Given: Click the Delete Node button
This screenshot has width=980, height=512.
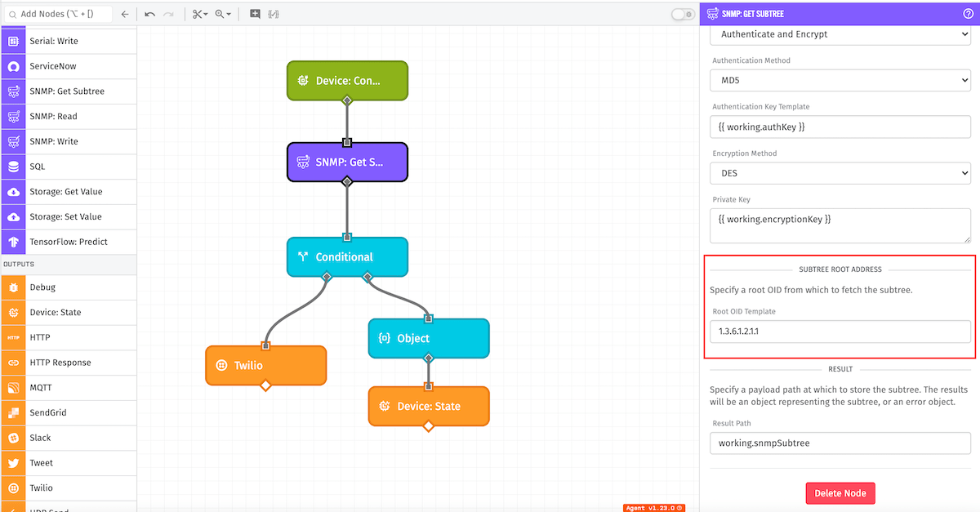Looking at the screenshot, I should [840, 493].
